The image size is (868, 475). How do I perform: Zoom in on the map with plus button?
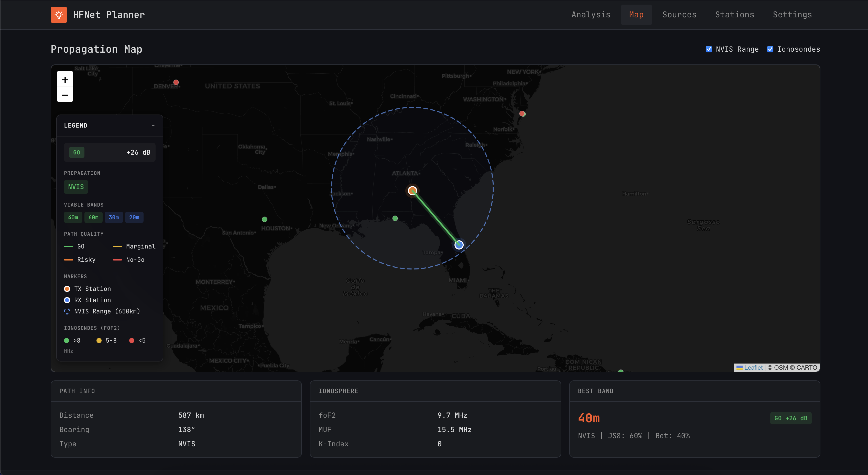coord(65,80)
